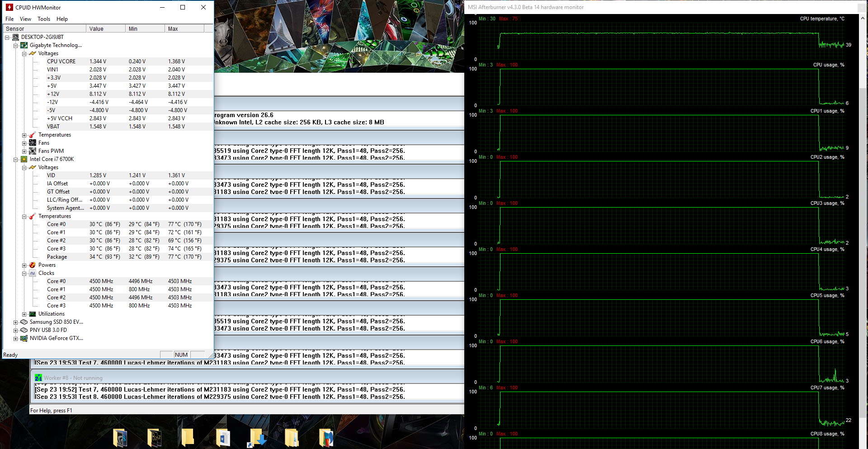
Task: Click the fan icon beside Fans PWM
Action: [x=33, y=151]
